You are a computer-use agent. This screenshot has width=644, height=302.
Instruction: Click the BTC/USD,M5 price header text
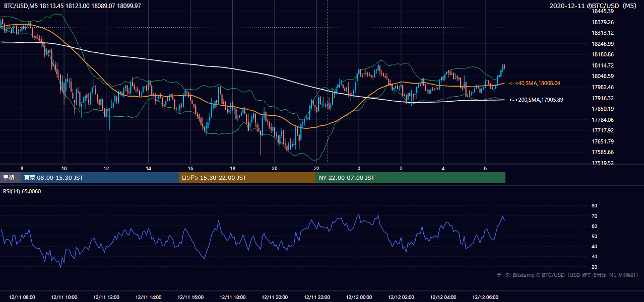(x=73, y=6)
